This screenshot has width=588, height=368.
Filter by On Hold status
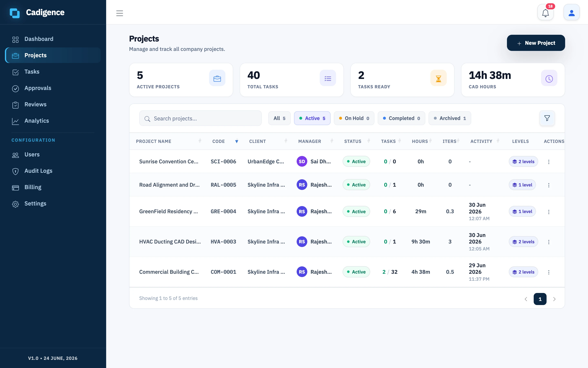354,118
